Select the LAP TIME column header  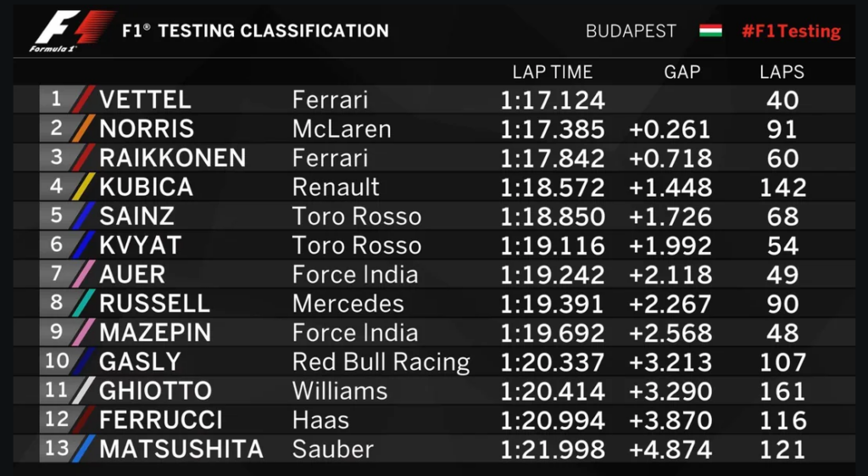pyautogui.click(x=553, y=72)
